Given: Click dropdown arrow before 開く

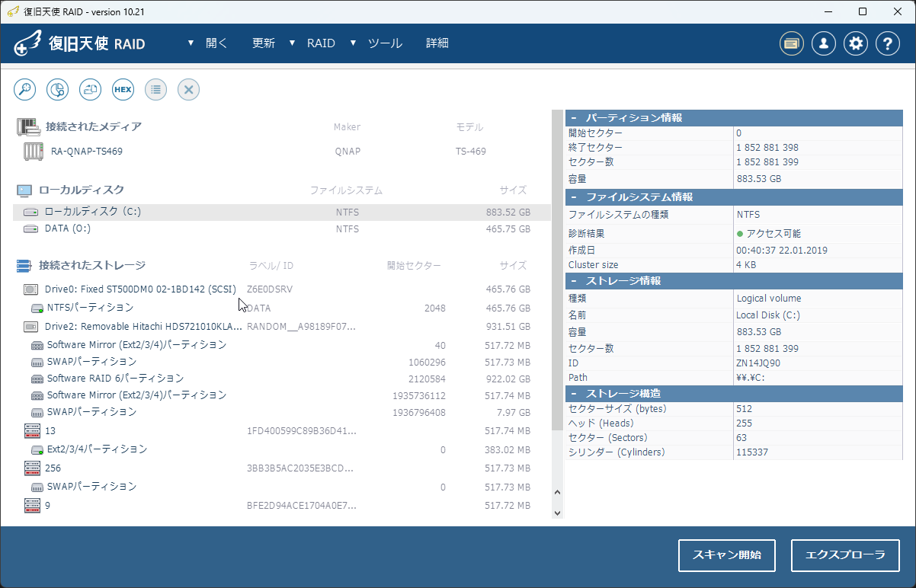Looking at the screenshot, I should pyautogui.click(x=191, y=43).
